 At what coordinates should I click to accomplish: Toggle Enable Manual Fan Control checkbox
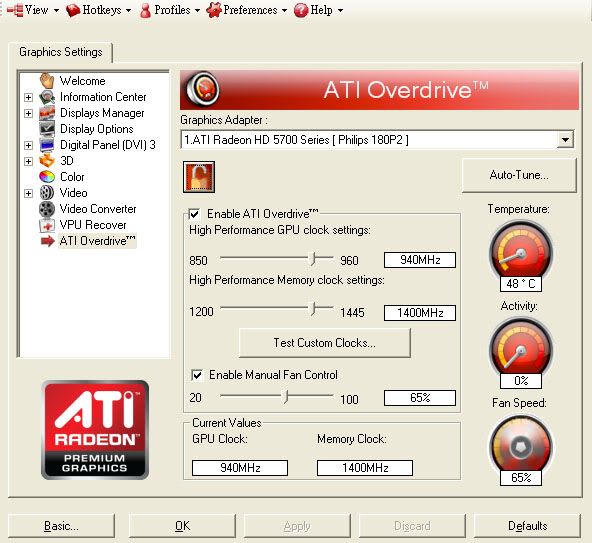point(197,375)
